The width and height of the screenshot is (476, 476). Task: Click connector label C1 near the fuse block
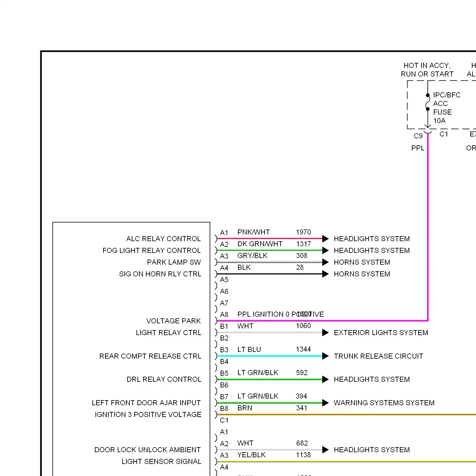[x=444, y=134]
